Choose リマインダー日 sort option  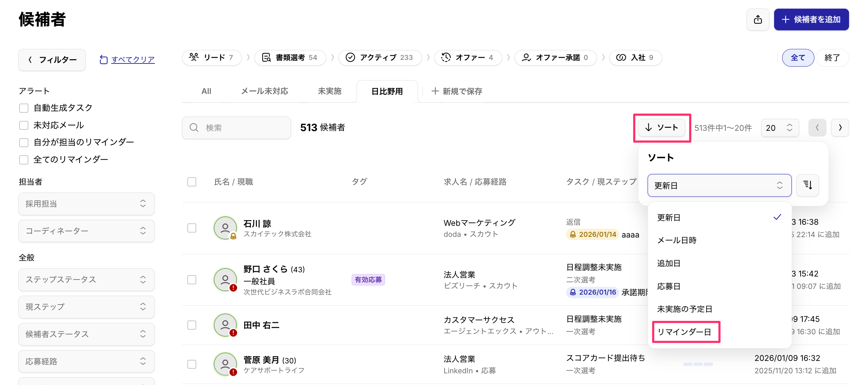[x=684, y=332]
